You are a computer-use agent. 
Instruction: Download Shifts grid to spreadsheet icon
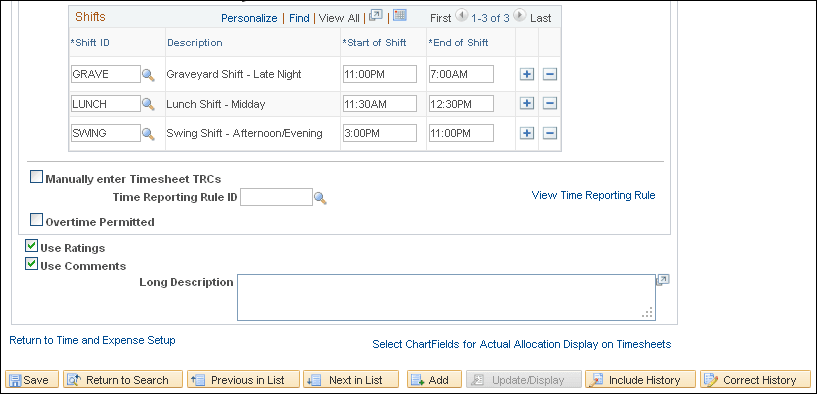(x=400, y=16)
